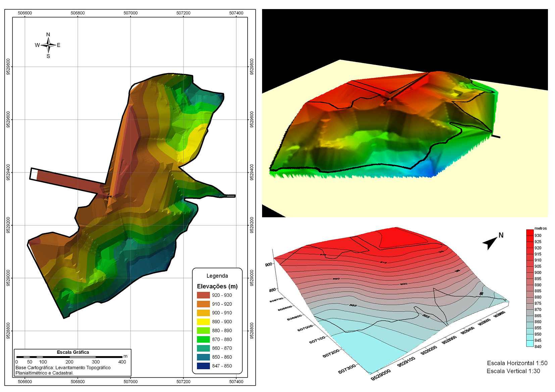Select the 880 - 890 light green swatch

(203, 330)
